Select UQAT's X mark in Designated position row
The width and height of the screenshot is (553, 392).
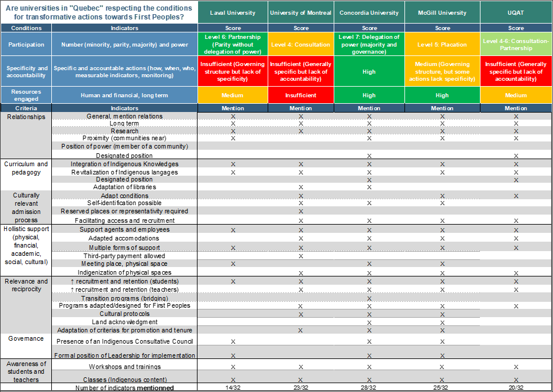(x=516, y=180)
